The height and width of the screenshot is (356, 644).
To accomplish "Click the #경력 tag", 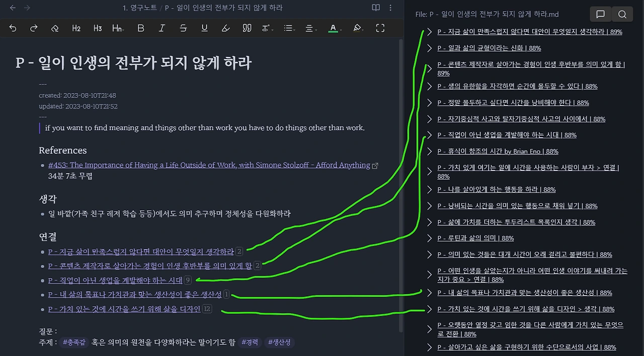I will coord(250,342).
